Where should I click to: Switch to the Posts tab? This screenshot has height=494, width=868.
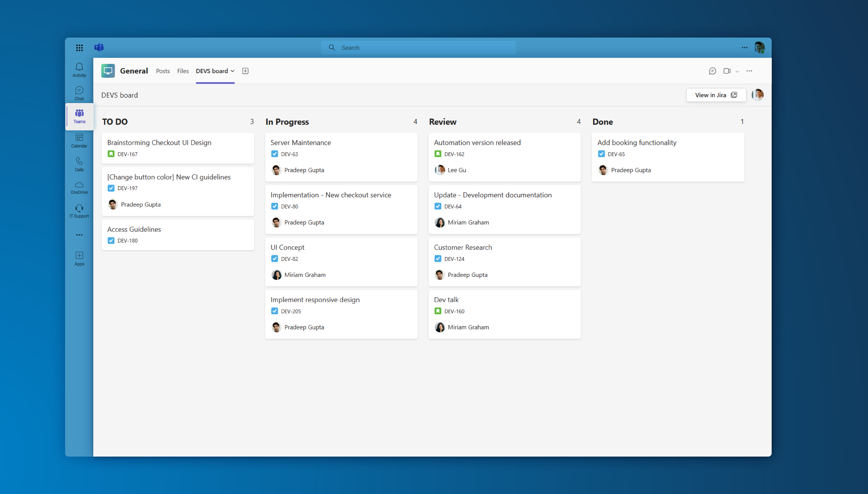[x=163, y=71]
